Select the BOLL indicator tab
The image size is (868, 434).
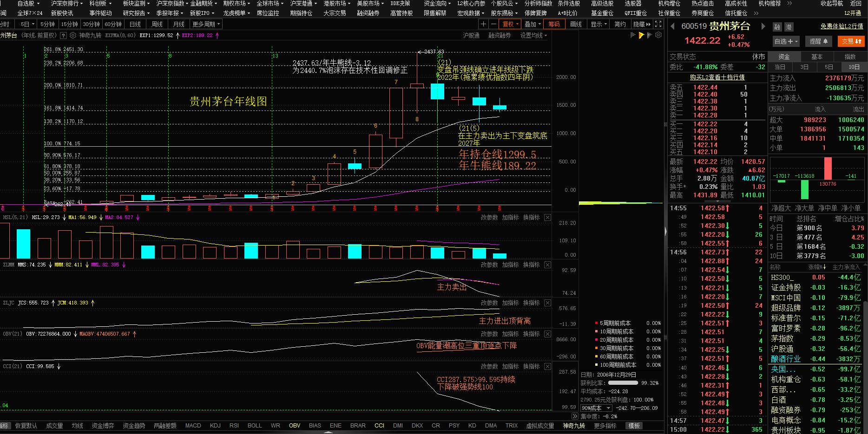[254, 426]
